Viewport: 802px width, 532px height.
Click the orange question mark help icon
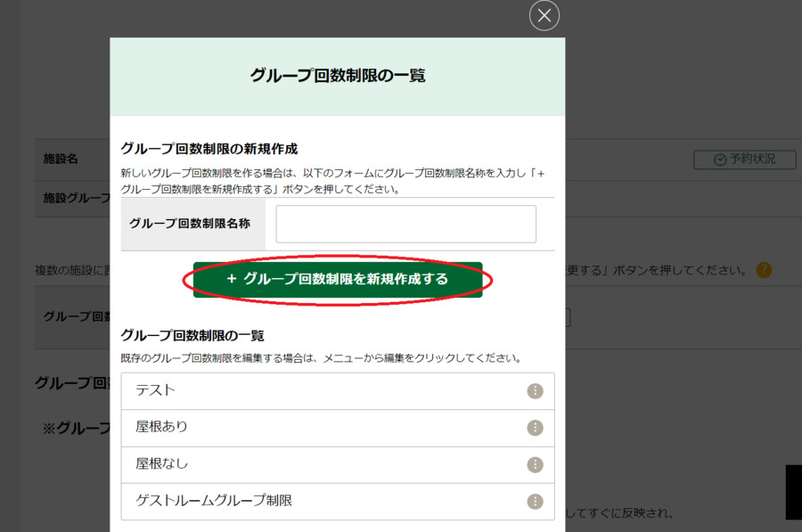pos(764,270)
